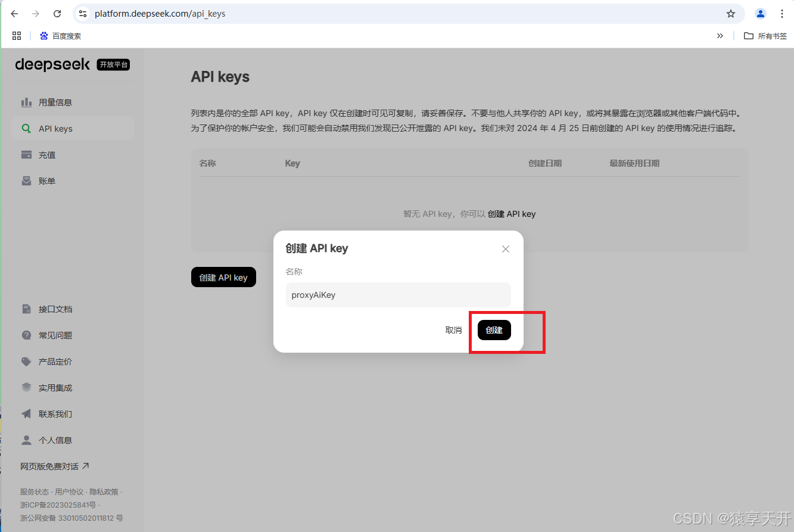Click the 充值 recharge sidebar icon
The image size is (794, 532).
(x=26, y=154)
